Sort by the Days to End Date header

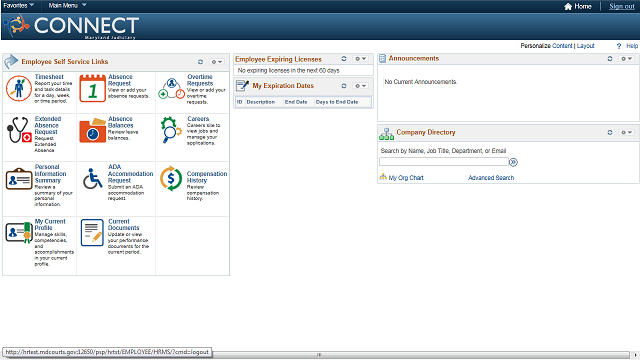click(x=337, y=102)
